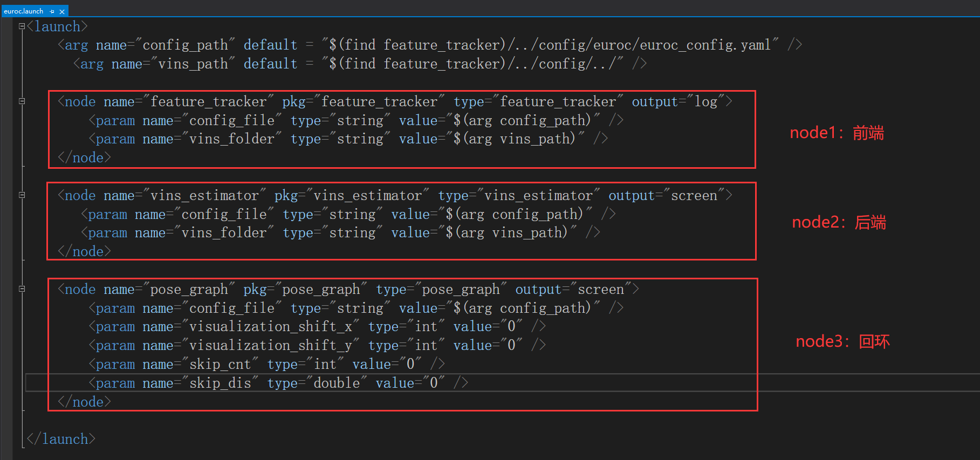
Task: Click output="screen" on vins_estimator node
Action: tap(667, 195)
